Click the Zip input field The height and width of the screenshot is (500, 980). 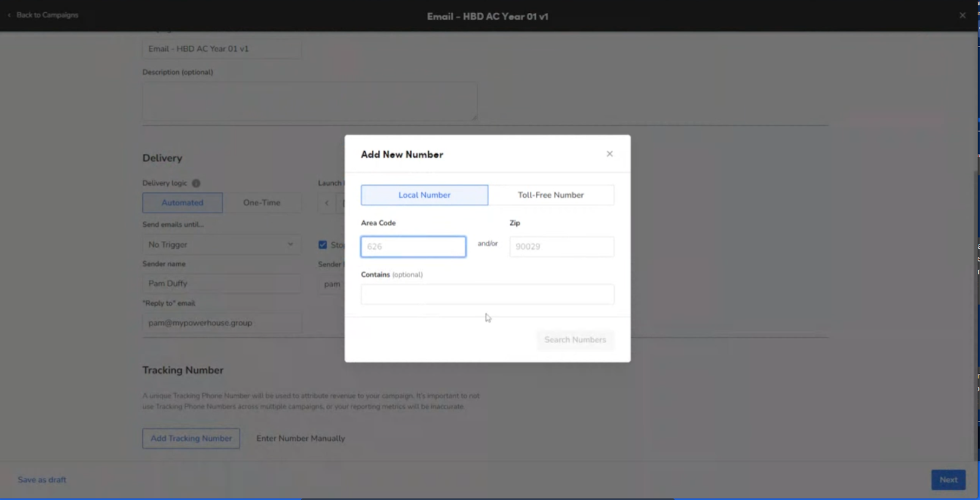click(x=562, y=246)
